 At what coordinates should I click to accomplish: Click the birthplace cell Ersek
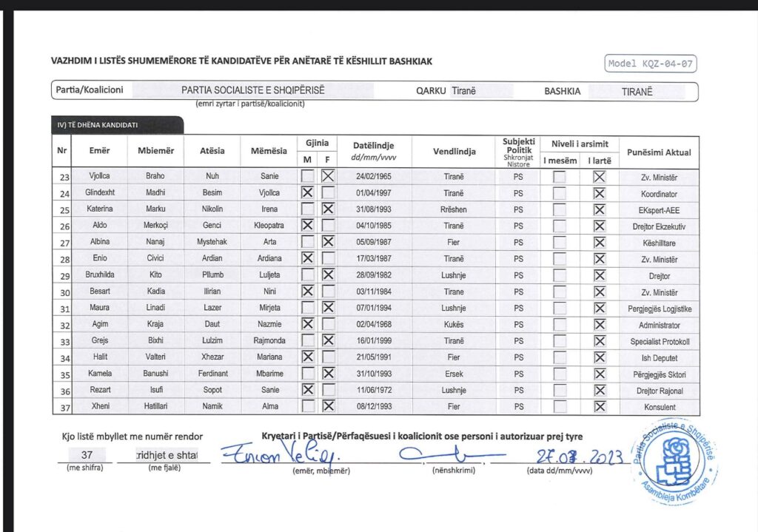[x=454, y=374]
